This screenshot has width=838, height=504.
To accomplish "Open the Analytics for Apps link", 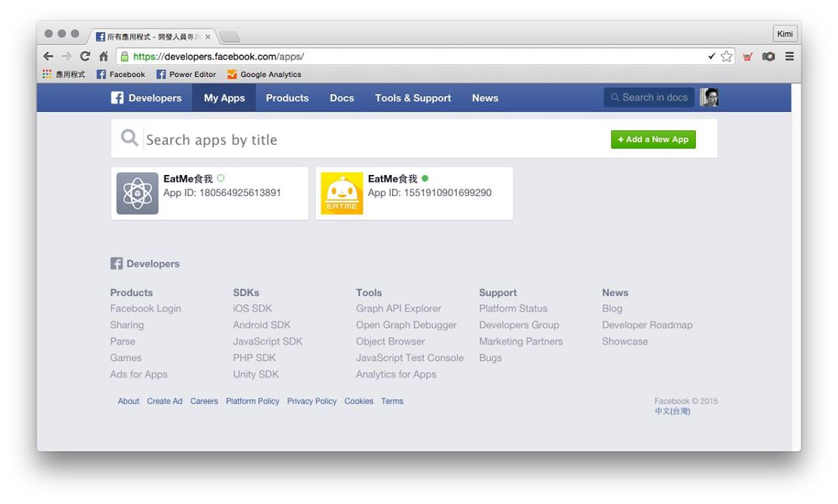I will pos(396,374).
